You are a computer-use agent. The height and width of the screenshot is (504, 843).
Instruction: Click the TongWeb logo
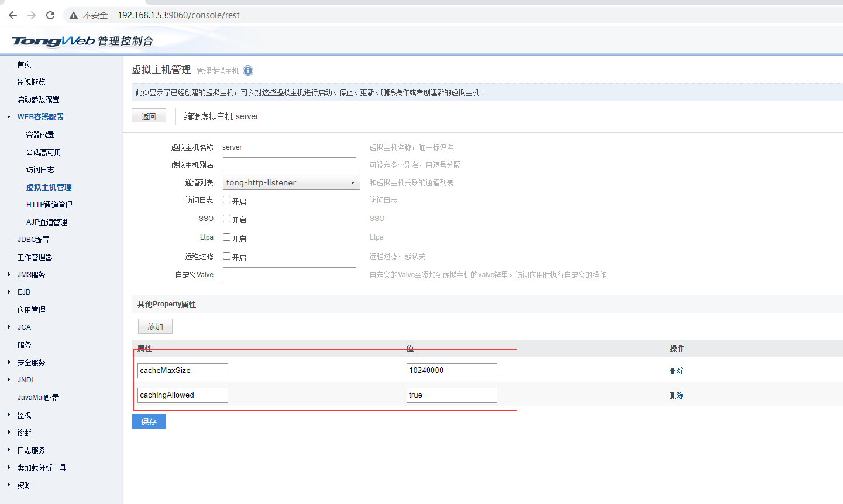coord(82,41)
